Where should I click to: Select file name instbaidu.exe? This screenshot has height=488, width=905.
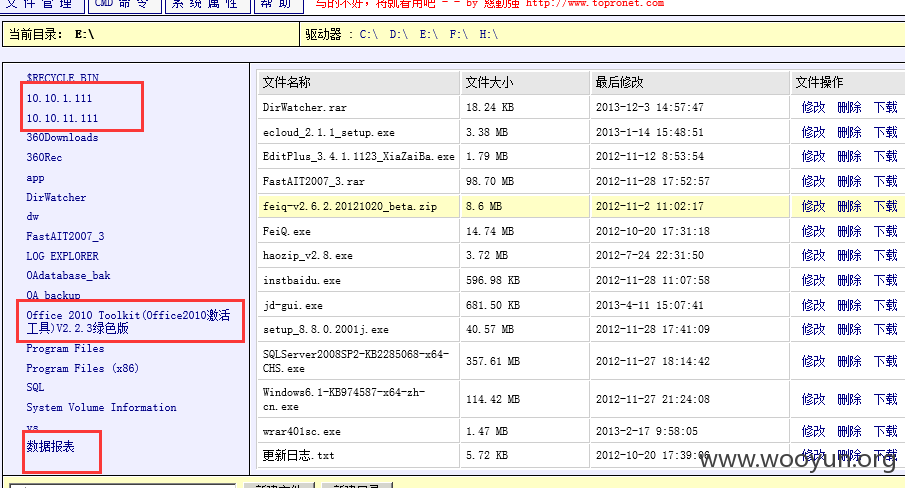coord(302,281)
